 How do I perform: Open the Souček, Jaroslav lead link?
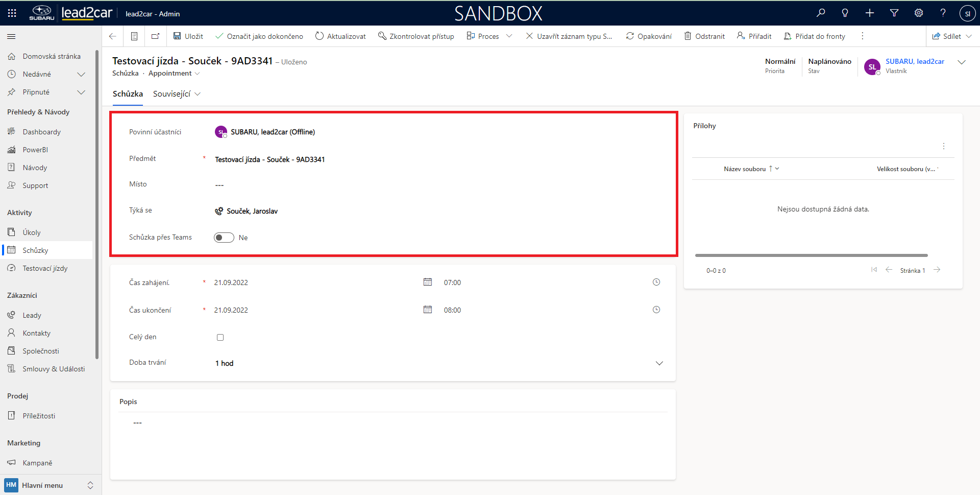tap(252, 211)
